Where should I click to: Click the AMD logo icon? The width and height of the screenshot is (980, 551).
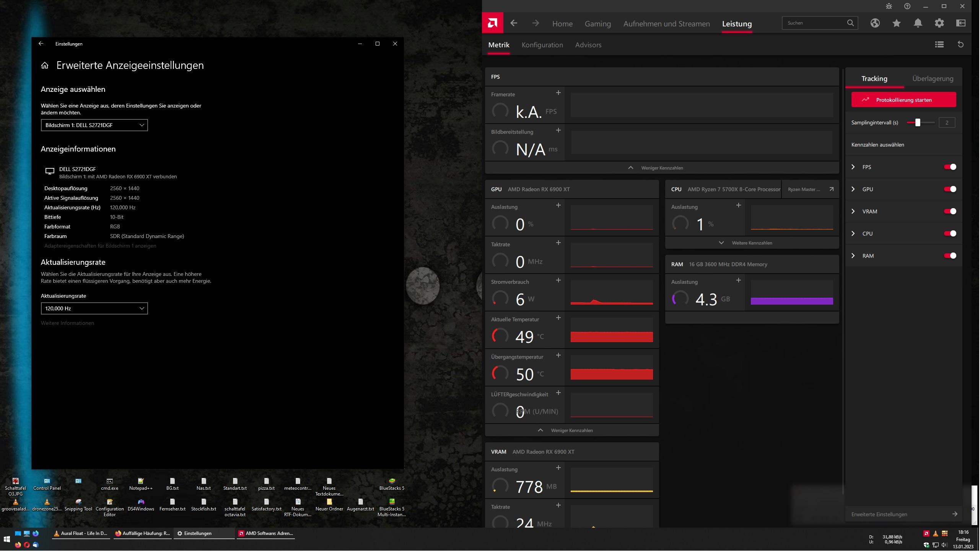(x=493, y=23)
